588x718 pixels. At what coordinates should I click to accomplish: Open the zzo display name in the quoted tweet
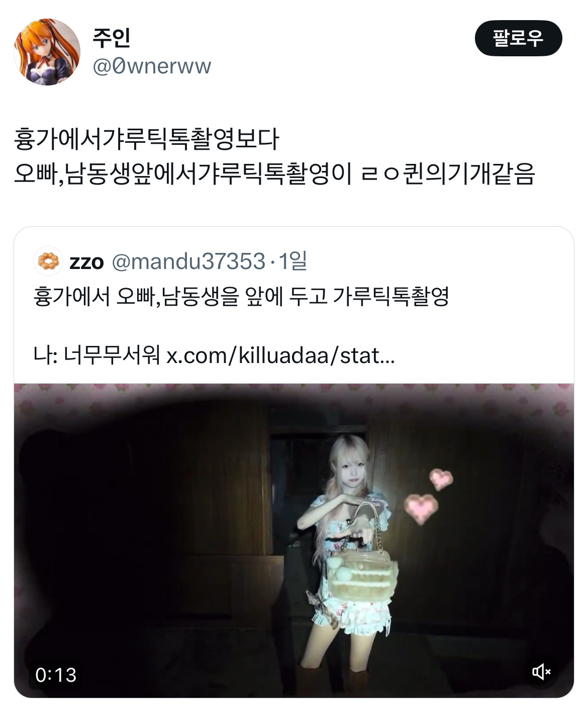(x=86, y=261)
